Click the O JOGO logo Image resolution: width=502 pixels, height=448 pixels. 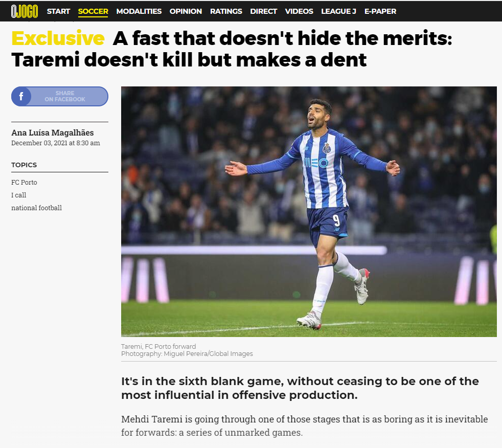coord(25,11)
